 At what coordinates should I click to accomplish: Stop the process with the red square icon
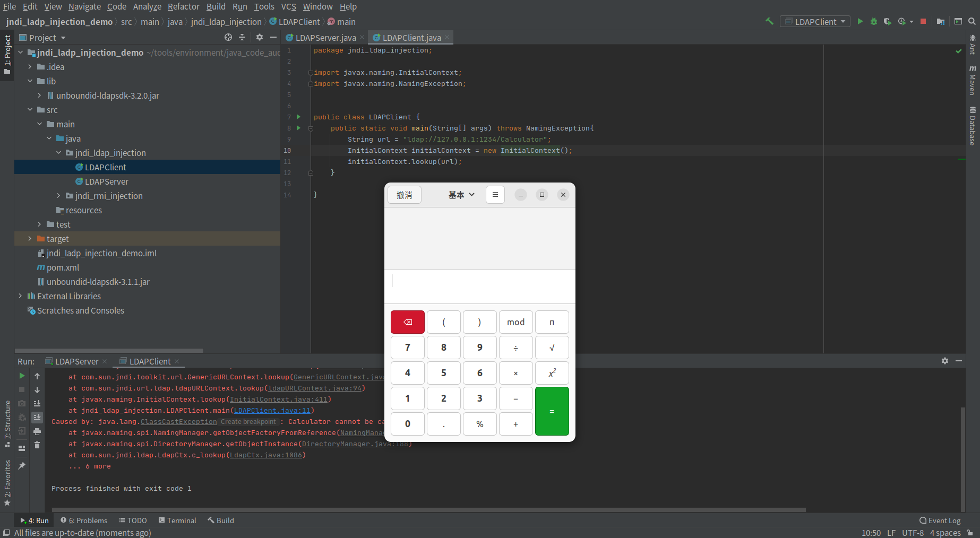point(923,22)
